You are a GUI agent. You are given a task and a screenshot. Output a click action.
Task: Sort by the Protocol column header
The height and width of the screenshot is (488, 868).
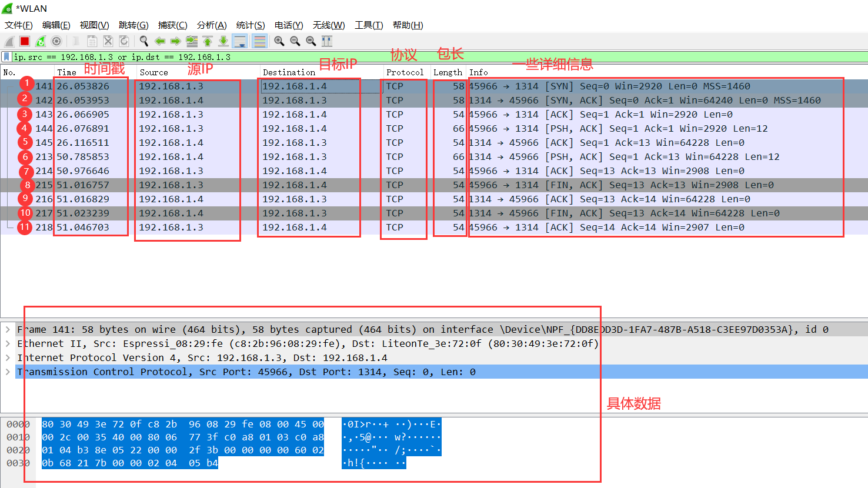tap(407, 72)
